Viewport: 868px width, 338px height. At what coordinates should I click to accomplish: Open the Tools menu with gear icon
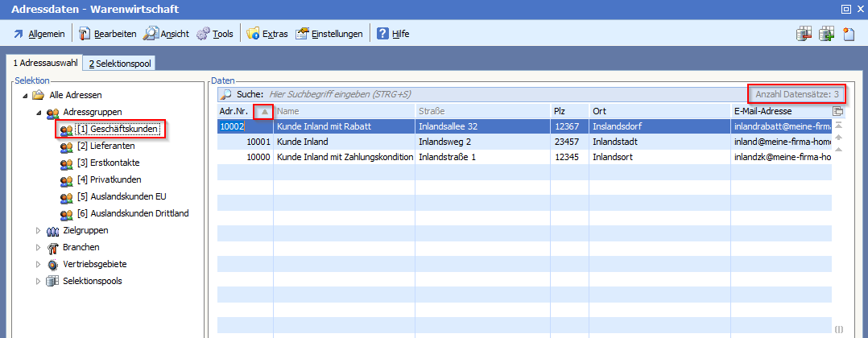215,34
